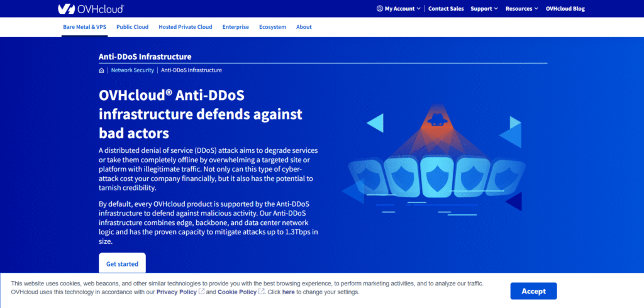Screen dimensions: 644x308
Task: Open the About menu item
Action: (x=304, y=27)
